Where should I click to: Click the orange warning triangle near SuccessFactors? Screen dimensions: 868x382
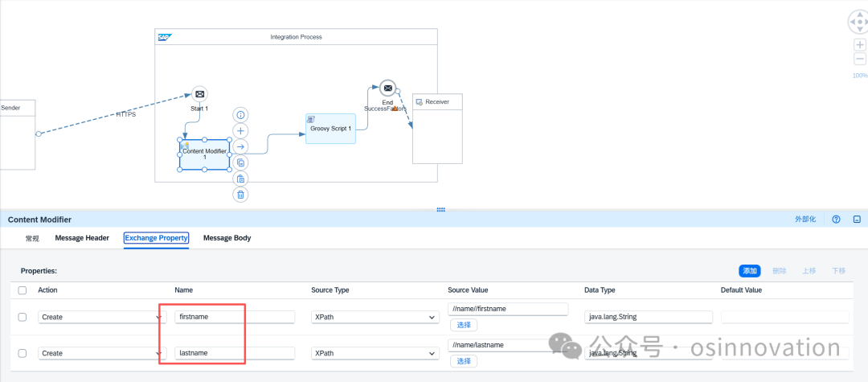(395, 109)
